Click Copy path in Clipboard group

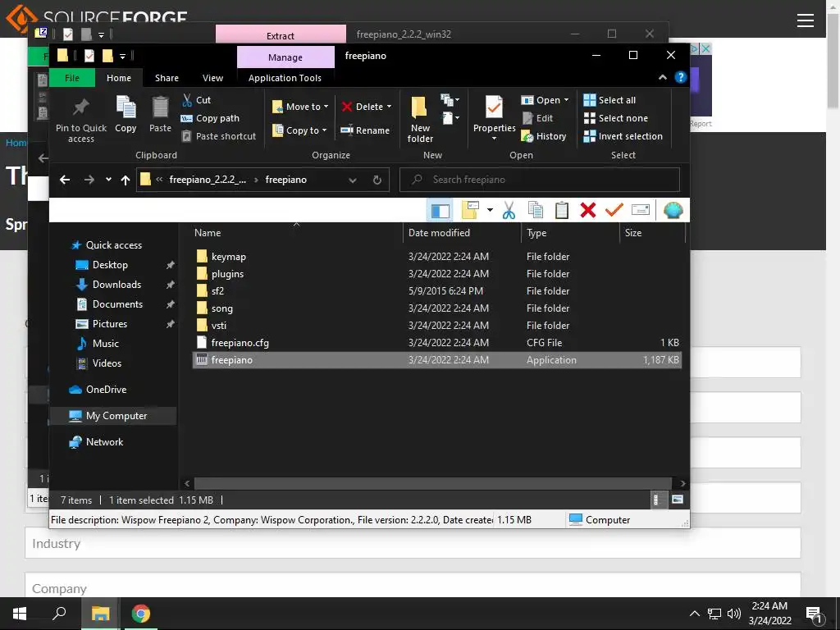211,118
